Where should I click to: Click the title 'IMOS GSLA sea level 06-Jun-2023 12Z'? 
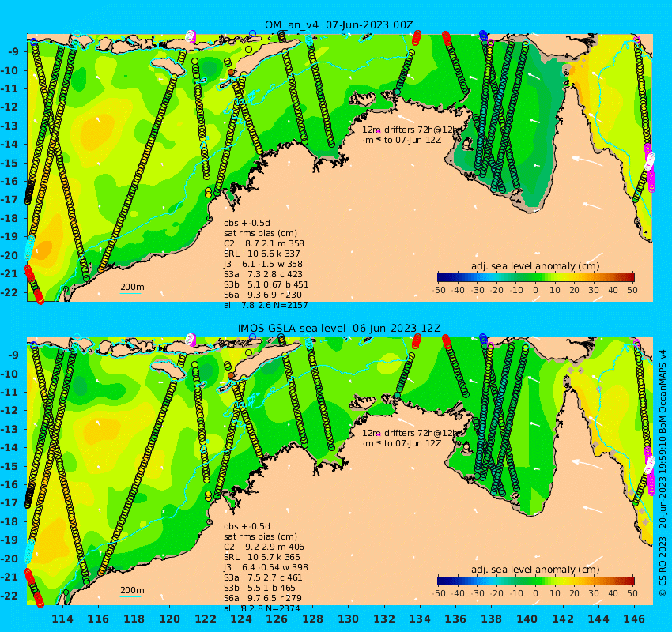pos(339,329)
